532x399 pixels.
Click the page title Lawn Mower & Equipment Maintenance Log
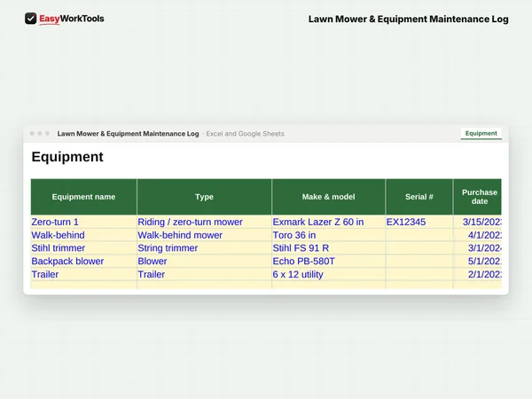408,19
